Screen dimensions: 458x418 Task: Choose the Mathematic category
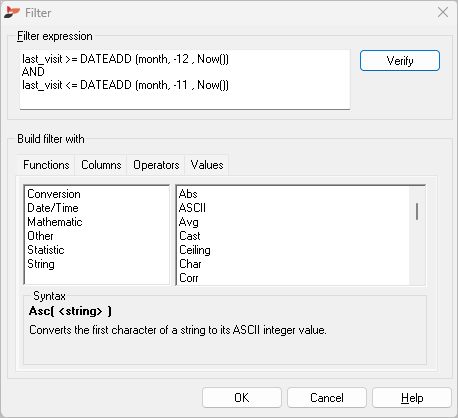tap(55, 222)
